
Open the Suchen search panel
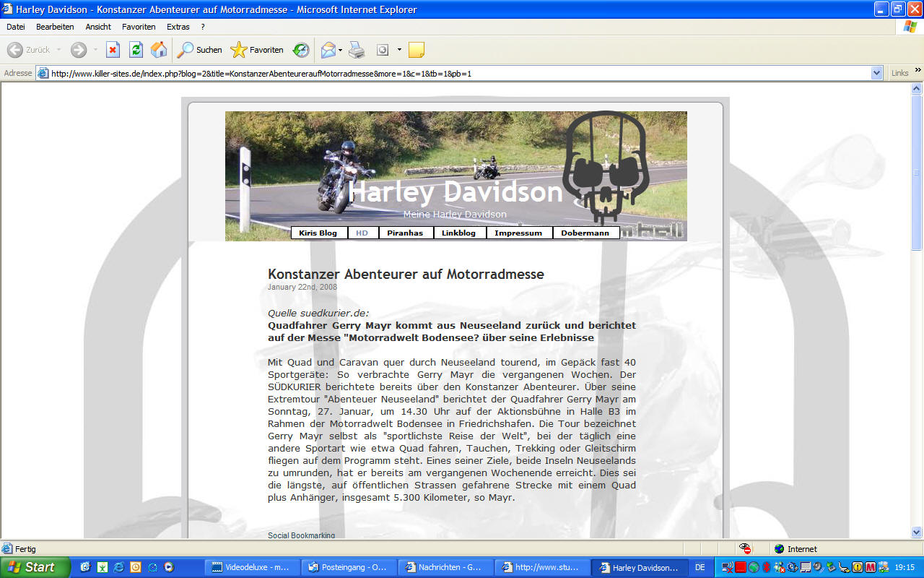(200, 50)
